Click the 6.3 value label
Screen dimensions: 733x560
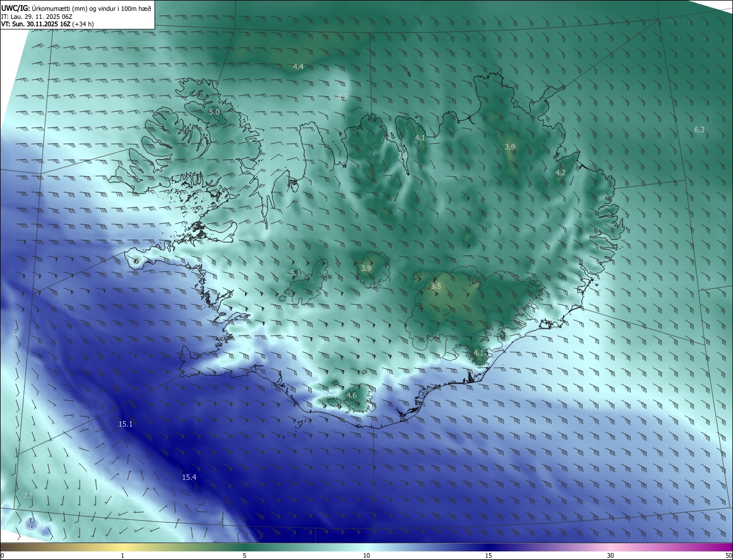tap(699, 130)
